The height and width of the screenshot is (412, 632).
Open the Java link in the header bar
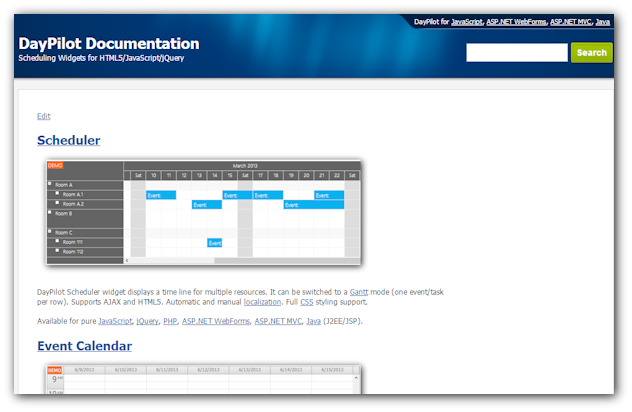[603, 22]
